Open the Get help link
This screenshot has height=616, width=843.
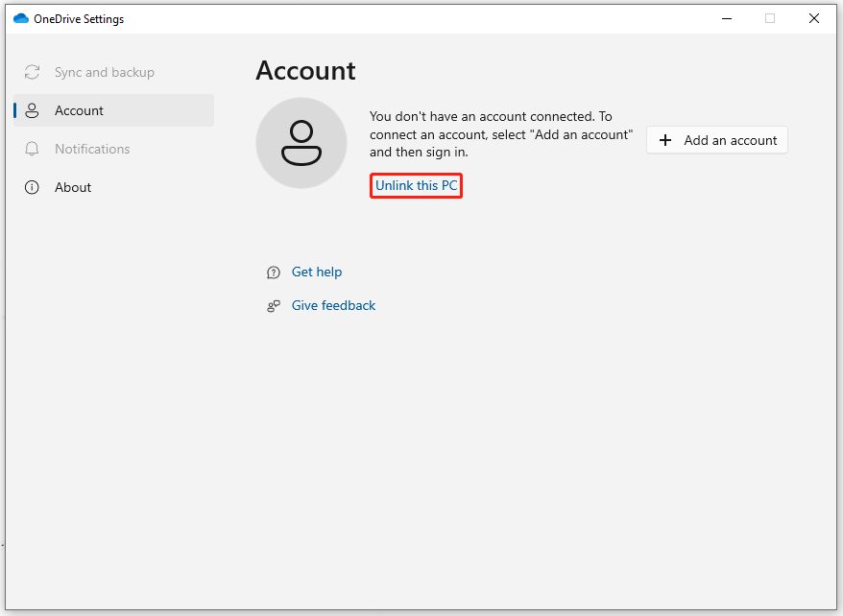(317, 272)
